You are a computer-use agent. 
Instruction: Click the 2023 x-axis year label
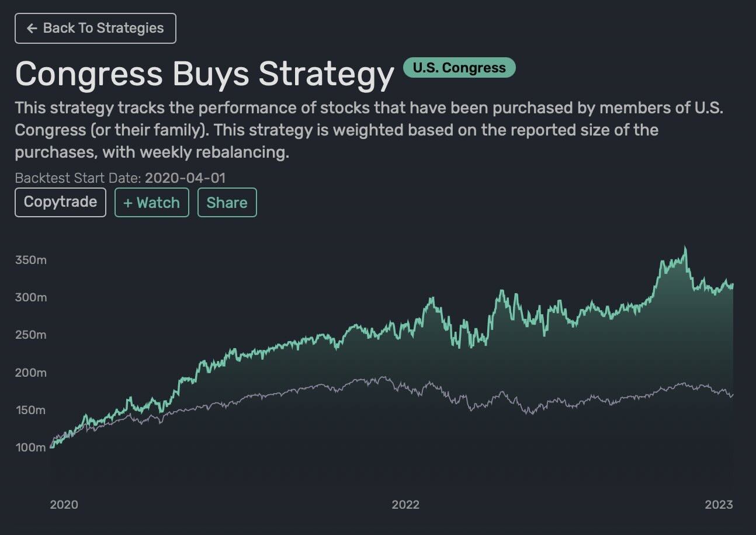tap(718, 505)
